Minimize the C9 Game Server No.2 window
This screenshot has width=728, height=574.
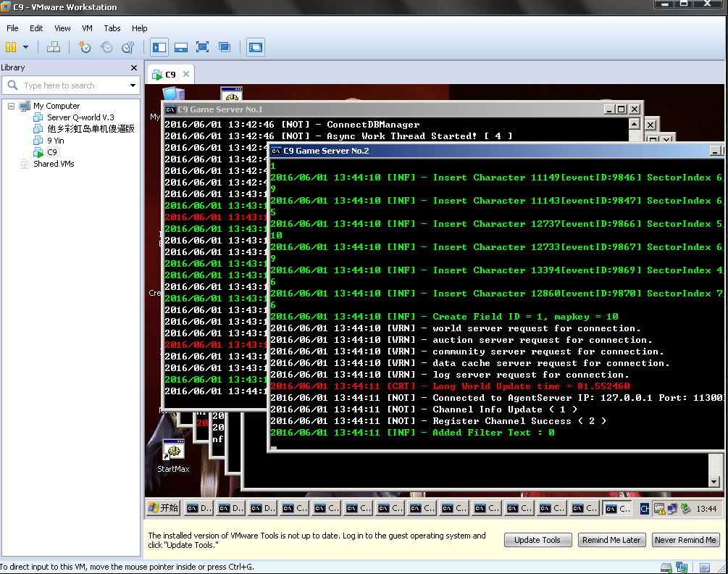click(x=714, y=151)
